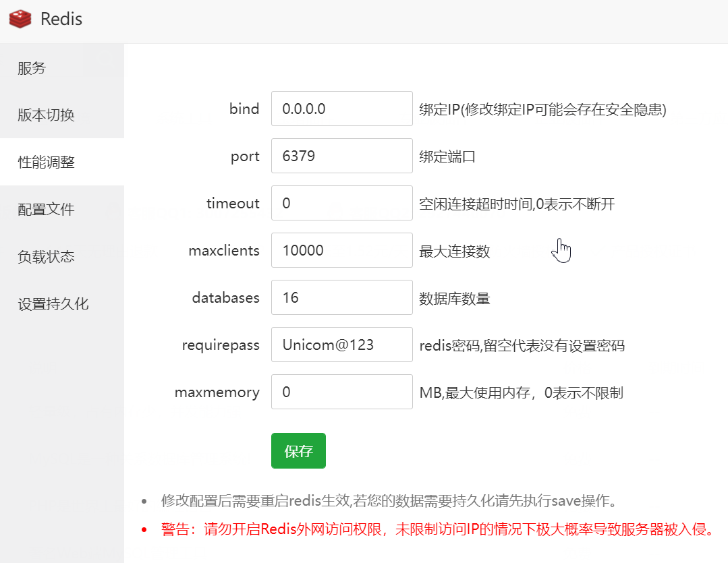Save settings with the green 保存 button

click(x=298, y=450)
